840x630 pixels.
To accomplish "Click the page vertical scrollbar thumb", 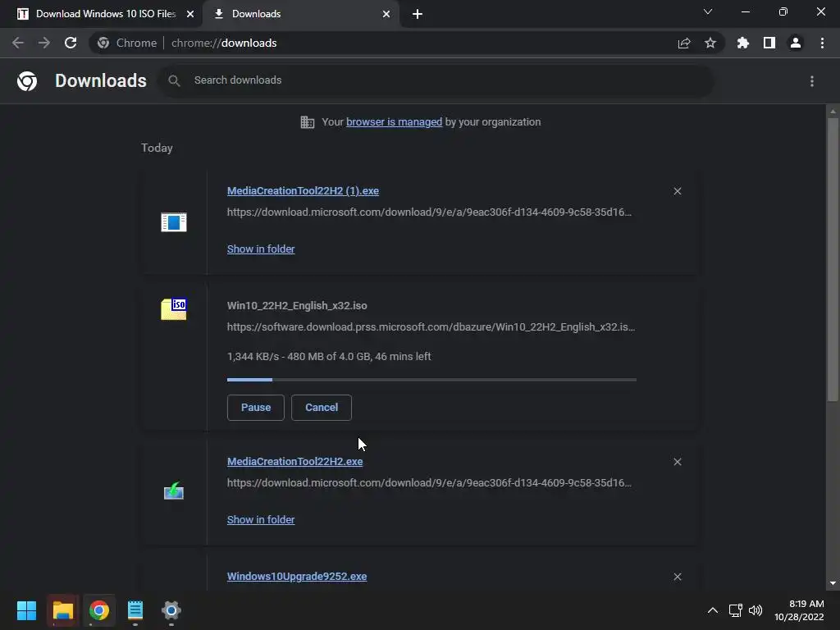I will coord(833,258).
